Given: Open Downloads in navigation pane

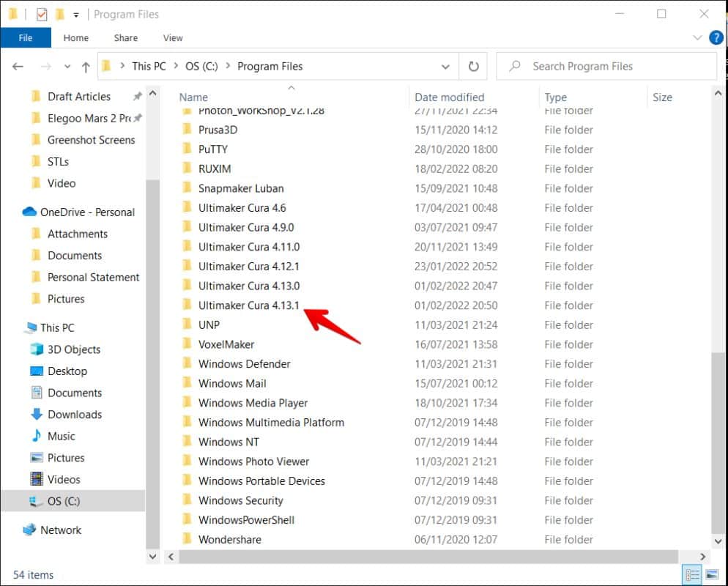Looking at the screenshot, I should point(75,414).
